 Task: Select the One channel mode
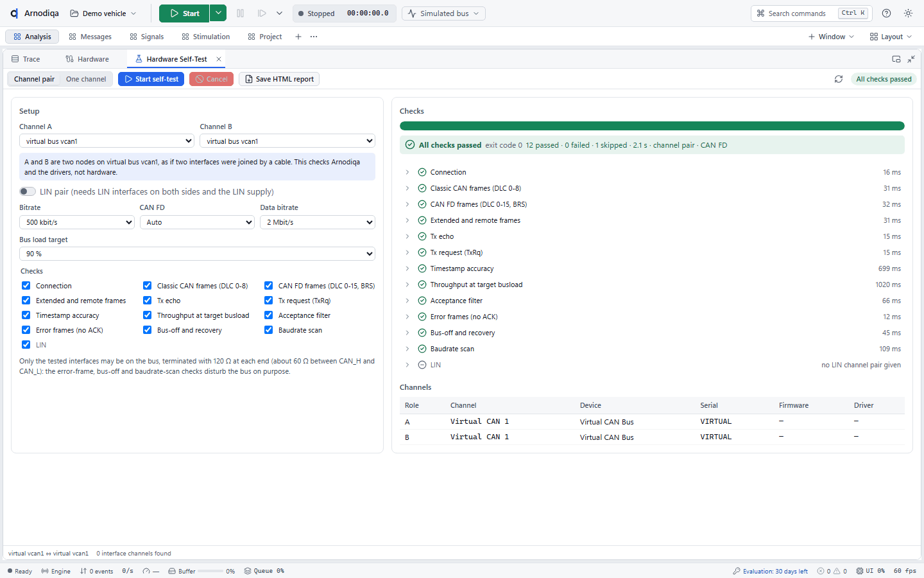tap(86, 79)
